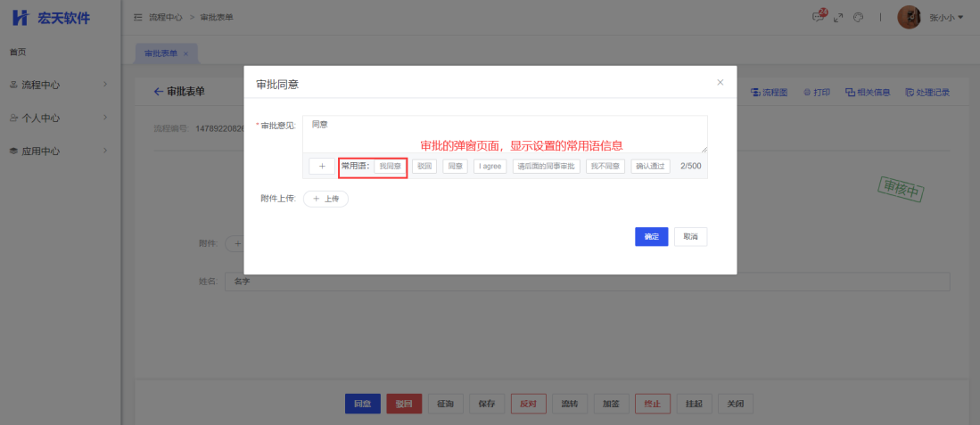Click the sidebar collapse icon beside 流程中心 breadcrumb
980x425 pixels.
point(138,17)
